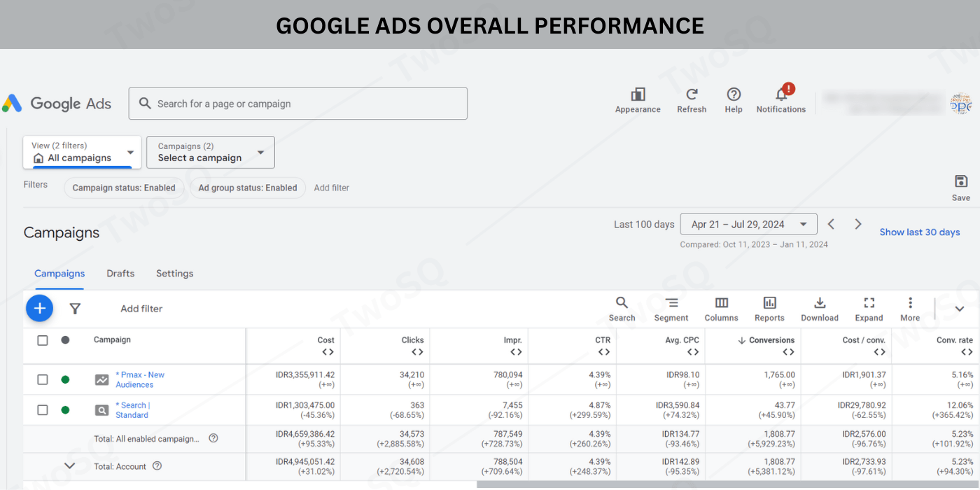Open the Select a campaign dropdown
Viewport: 980px width, 490px height.
pos(210,153)
